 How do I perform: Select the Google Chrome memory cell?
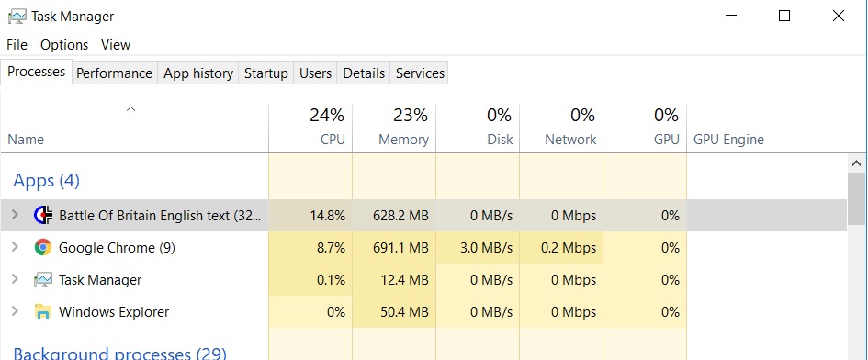tap(394, 248)
